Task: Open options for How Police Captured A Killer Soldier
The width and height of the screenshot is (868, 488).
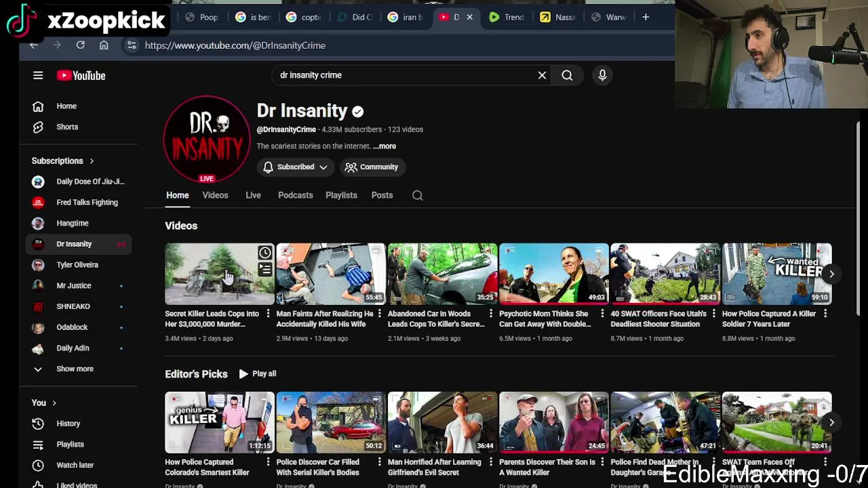Action: 825,314
